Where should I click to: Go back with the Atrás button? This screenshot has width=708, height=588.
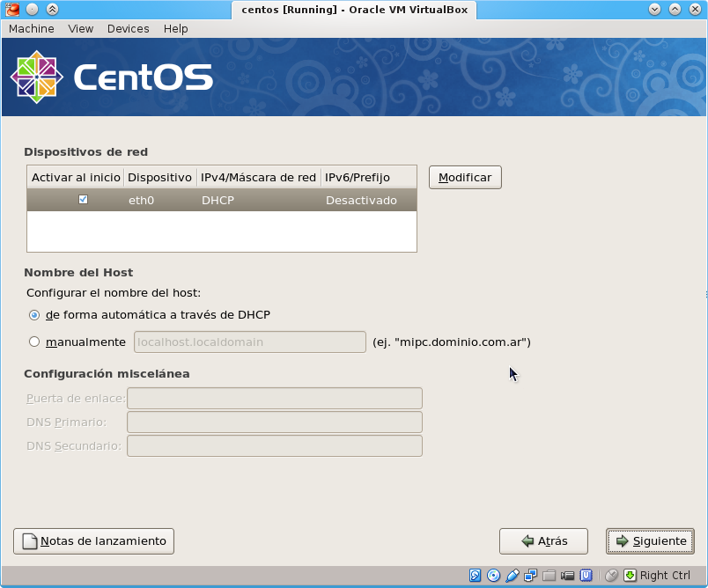point(543,541)
